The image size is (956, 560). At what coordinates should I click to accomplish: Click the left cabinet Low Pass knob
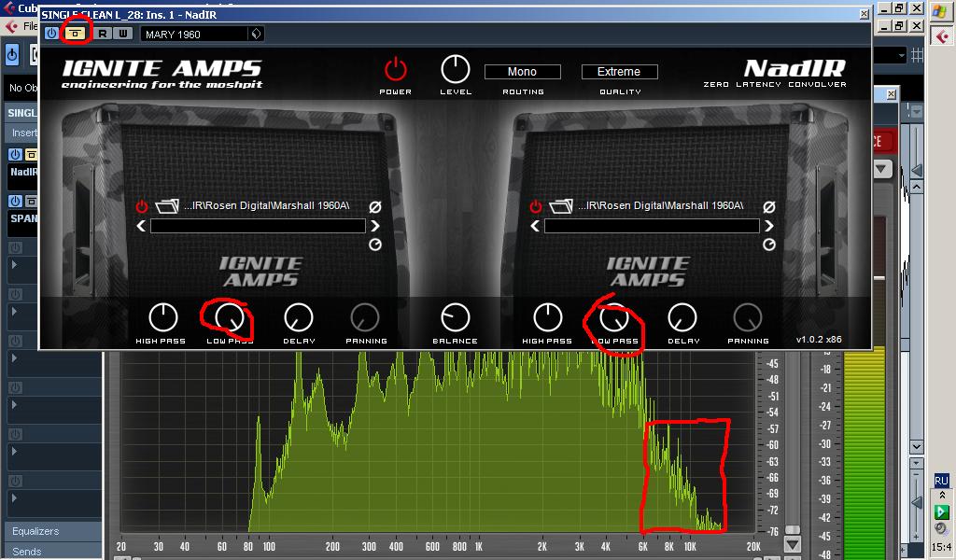click(x=230, y=317)
